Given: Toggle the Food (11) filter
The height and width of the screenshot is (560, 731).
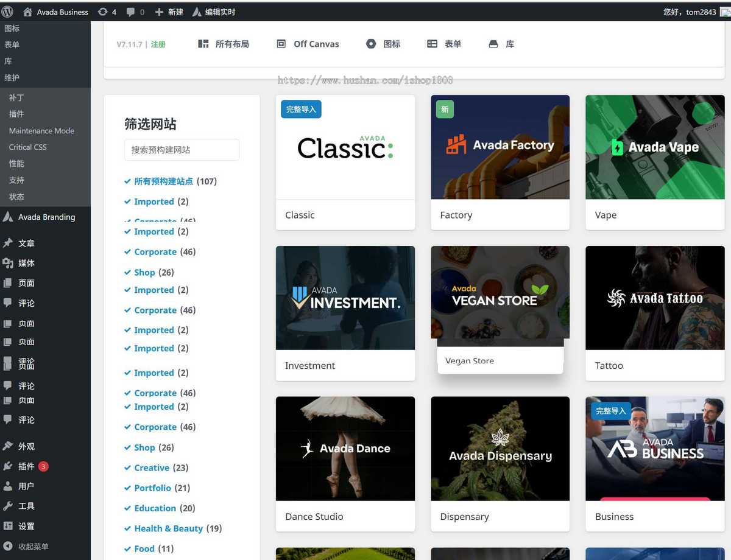Looking at the screenshot, I should [x=149, y=549].
